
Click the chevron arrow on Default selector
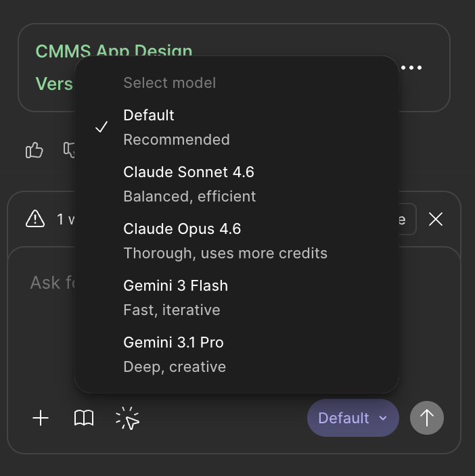[383, 418]
